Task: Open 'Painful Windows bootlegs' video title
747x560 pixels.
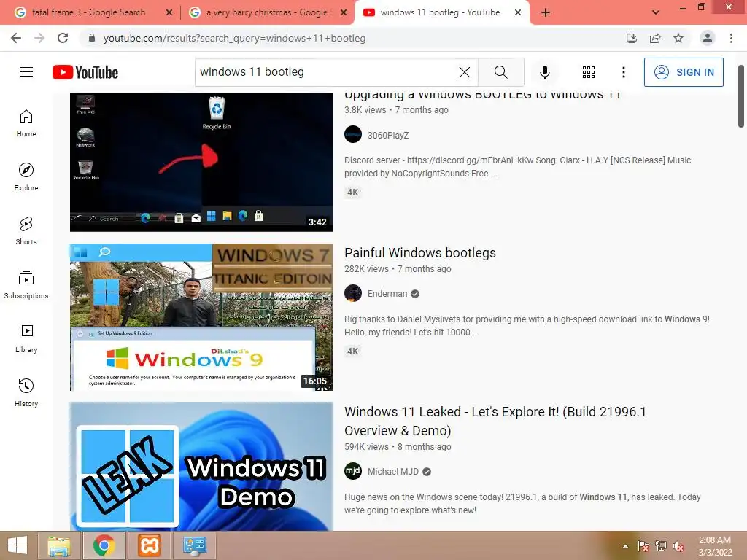Action: 420,252
